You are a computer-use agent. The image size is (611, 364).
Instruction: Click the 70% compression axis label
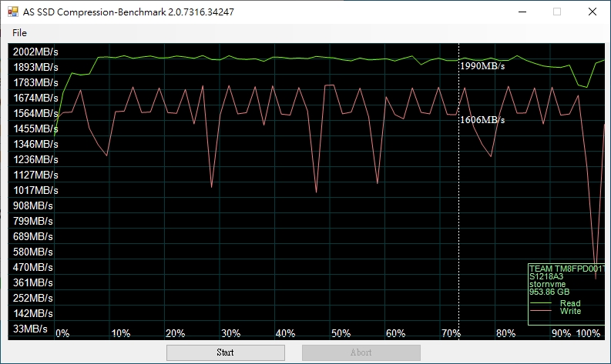coord(451,334)
